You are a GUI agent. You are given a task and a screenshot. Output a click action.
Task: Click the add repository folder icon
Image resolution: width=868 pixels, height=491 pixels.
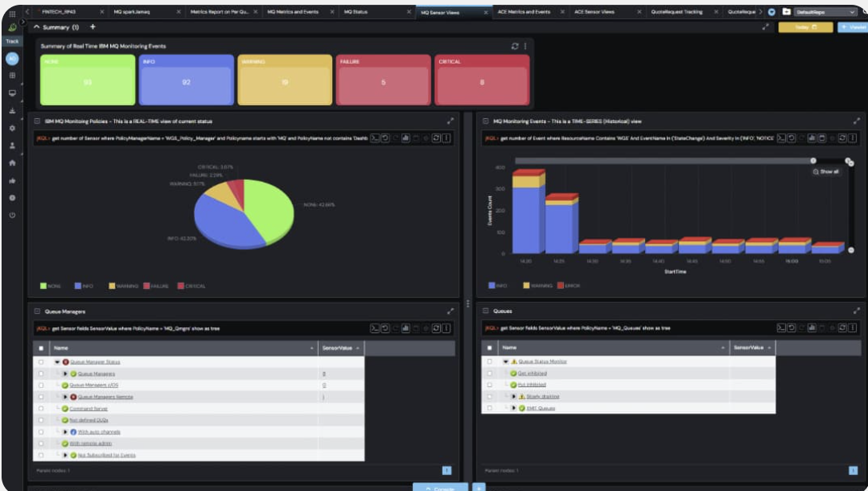point(786,12)
